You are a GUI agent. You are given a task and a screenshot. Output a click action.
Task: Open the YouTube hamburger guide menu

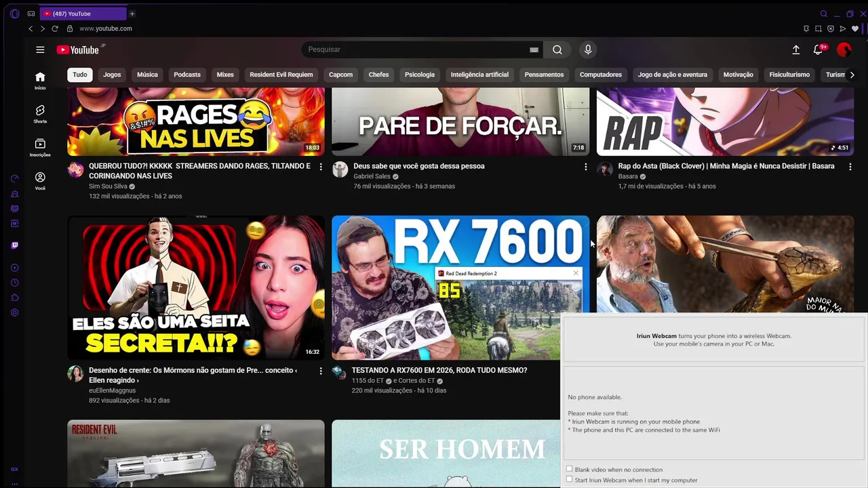(40, 49)
